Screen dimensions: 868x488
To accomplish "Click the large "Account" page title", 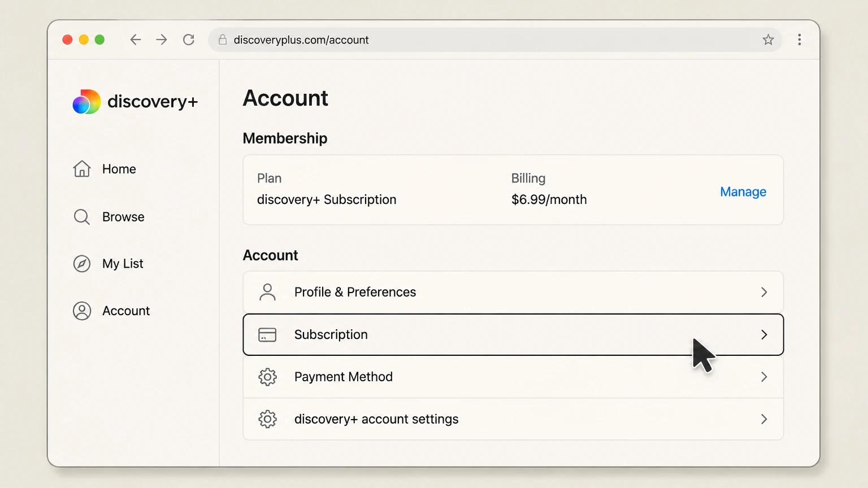I will coord(285,98).
